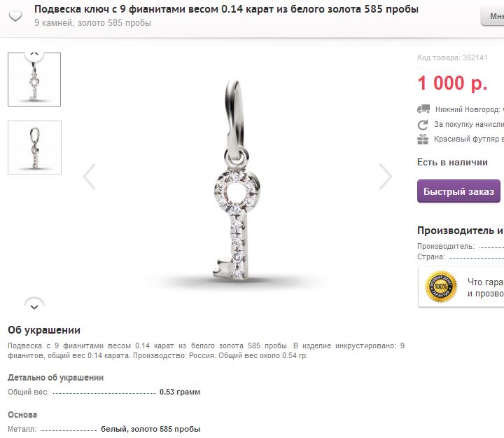The width and height of the screenshot is (504, 438).
Task: Click the product title Подвеска ключ heading
Action: point(226,9)
